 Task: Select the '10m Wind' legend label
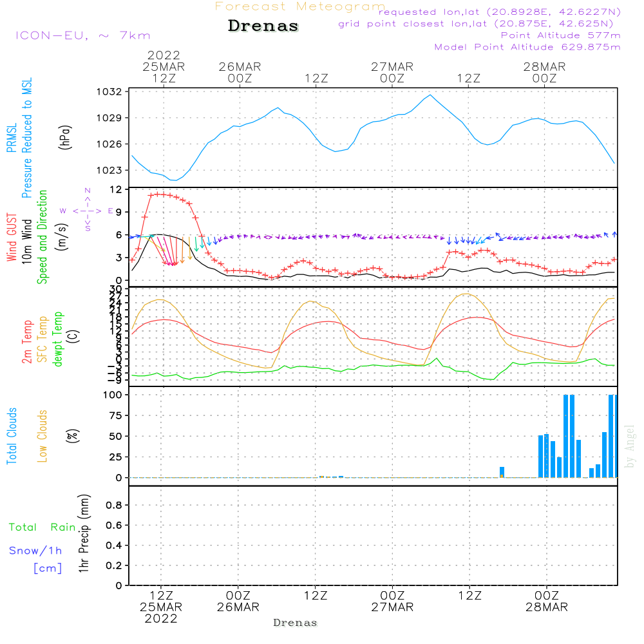26,241
